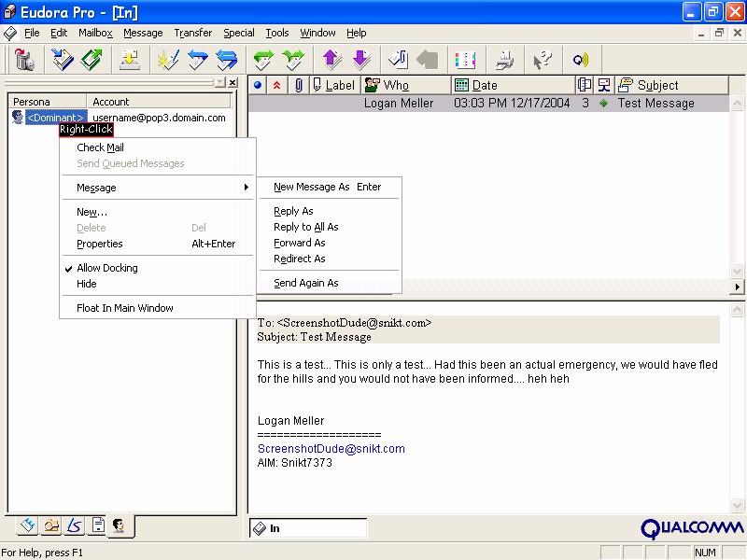Image resolution: width=747 pixels, height=560 pixels.
Task: Choose Hide from the context menu
Action: (157, 284)
